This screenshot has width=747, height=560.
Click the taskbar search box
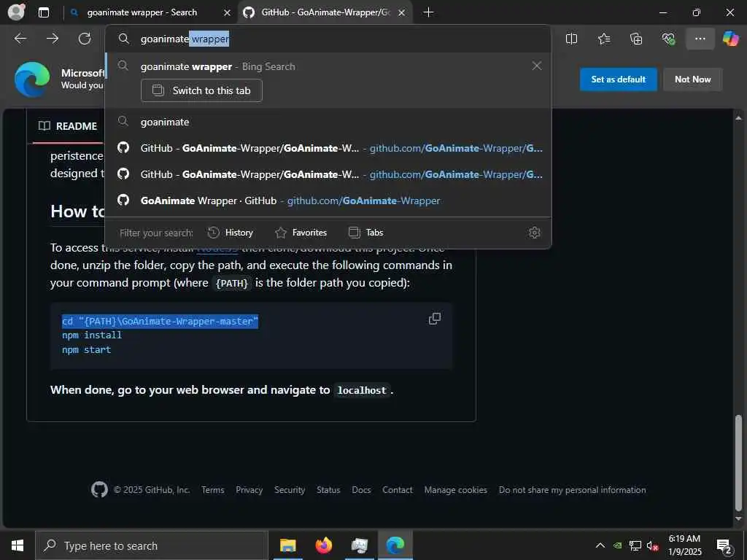(152, 545)
